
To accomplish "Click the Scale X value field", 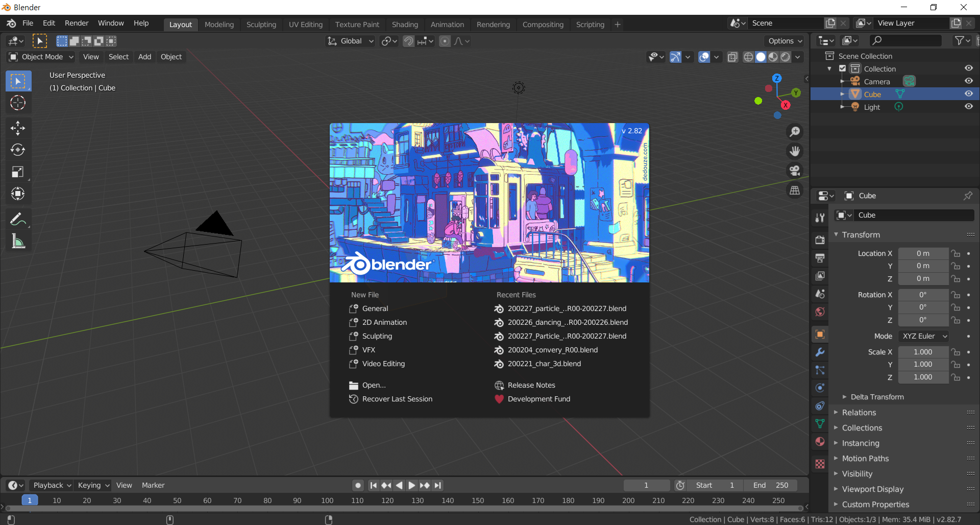I will coord(923,352).
